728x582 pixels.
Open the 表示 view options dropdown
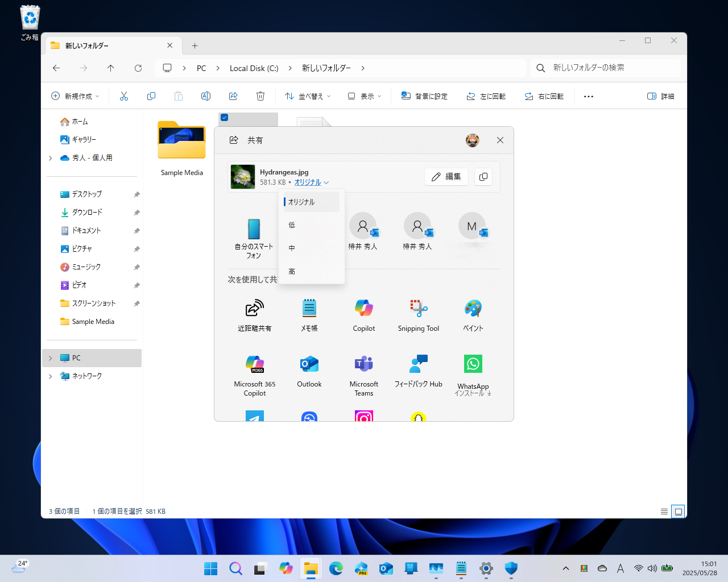coord(363,95)
